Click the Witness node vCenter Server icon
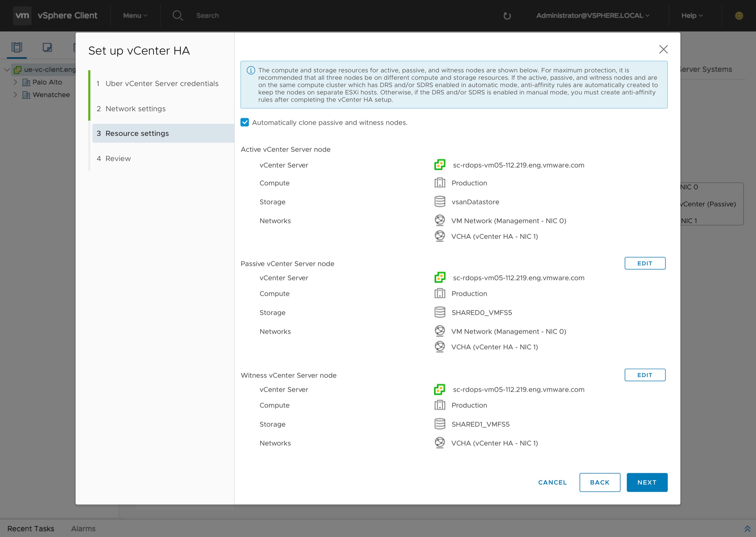The height and width of the screenshot is (537, 756). (x=440, y=389)
